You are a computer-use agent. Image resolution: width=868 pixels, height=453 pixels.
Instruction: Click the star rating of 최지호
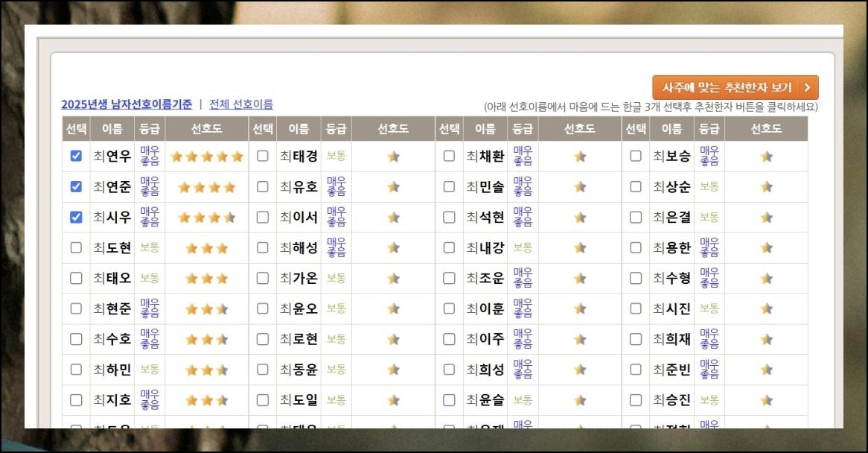207,400
